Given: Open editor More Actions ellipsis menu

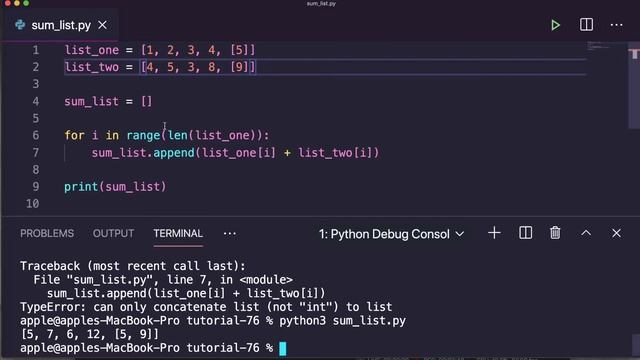Looking at the screenshot, I should [616, 25].
